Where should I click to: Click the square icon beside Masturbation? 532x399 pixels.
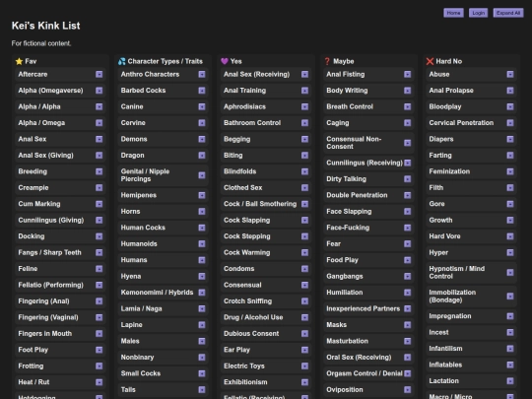[408, 341]
